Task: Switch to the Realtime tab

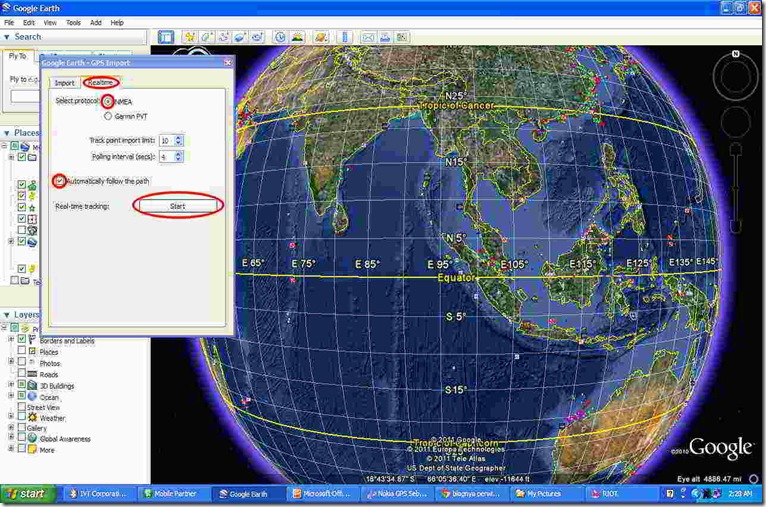Action: click(x=101, y=83)
